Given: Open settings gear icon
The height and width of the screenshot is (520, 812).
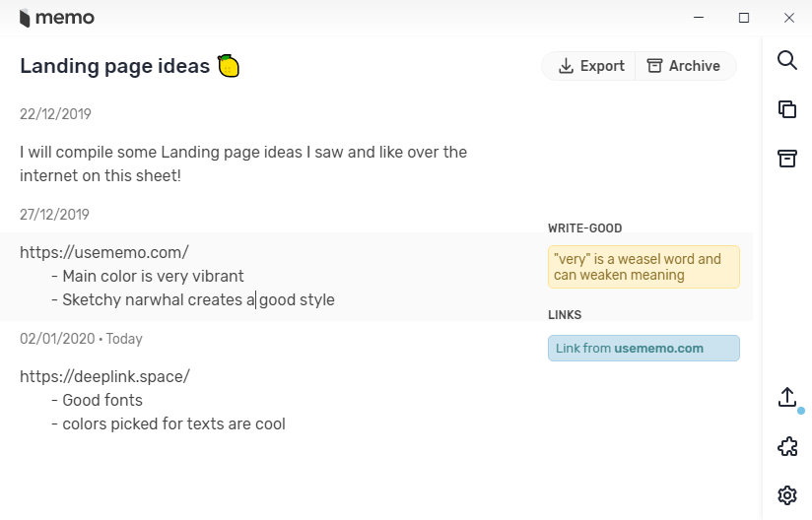Looking at the screenshot, I should coord(786,495).
